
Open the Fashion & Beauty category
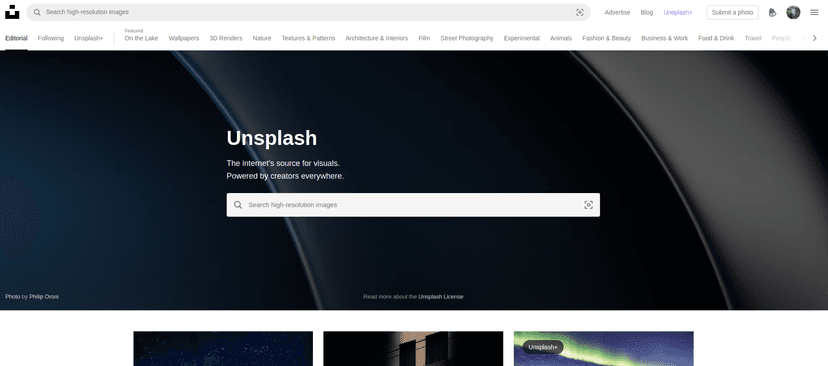[x=607, y=38]
